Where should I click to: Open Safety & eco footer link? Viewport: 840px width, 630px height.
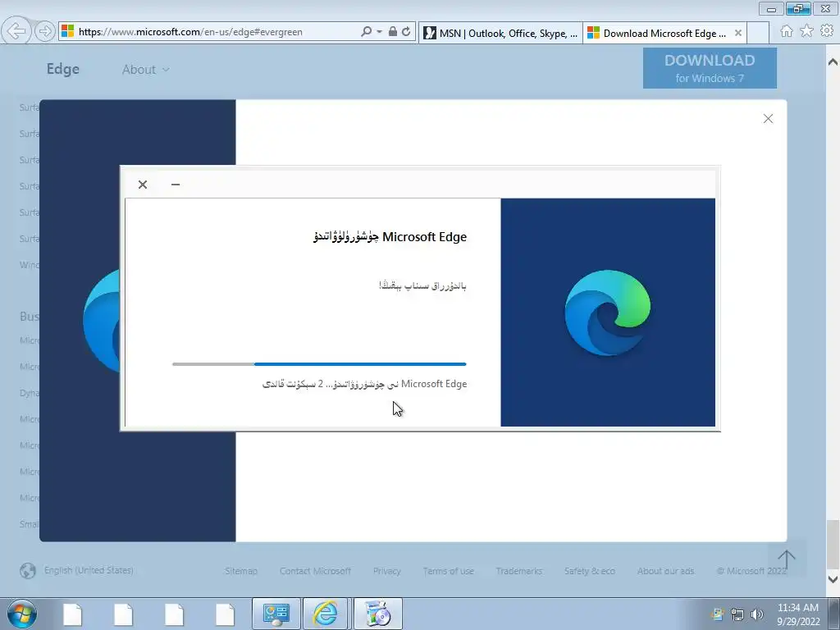(589, 571)
